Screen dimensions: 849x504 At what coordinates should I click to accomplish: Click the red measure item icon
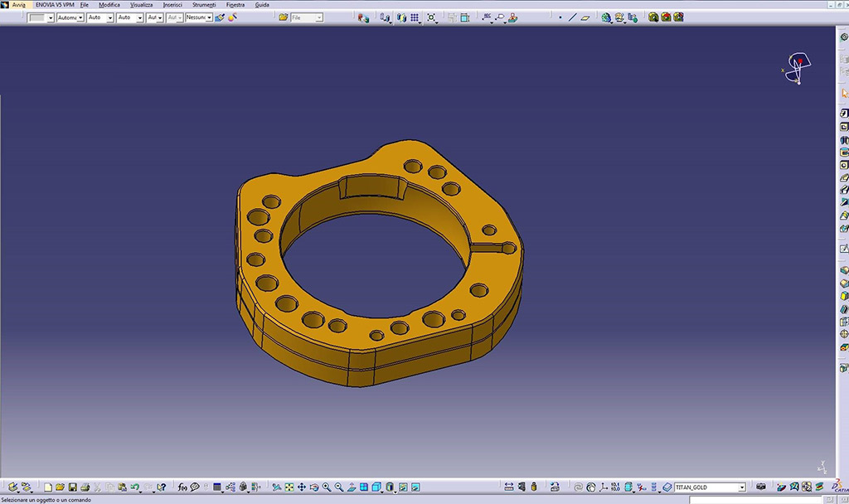click(666, 17)
